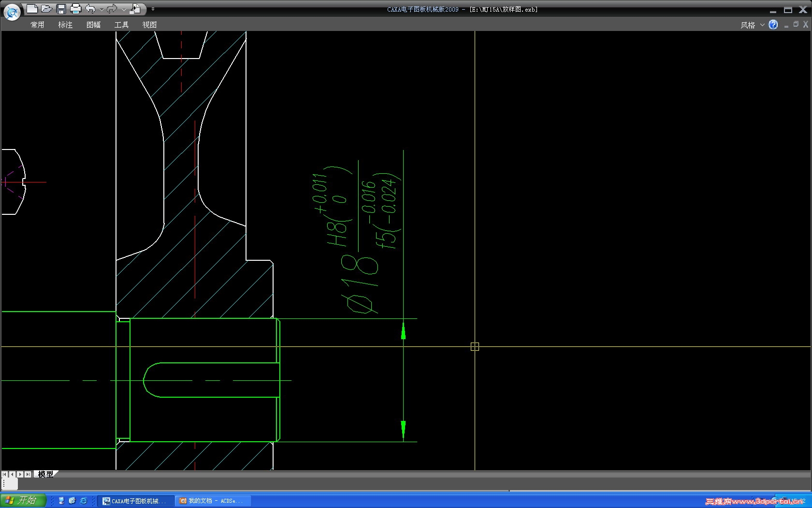Open the help question-mark icon
Viewport: 812px width, 508px height.
pyautogui.click(x=773, y=25)
